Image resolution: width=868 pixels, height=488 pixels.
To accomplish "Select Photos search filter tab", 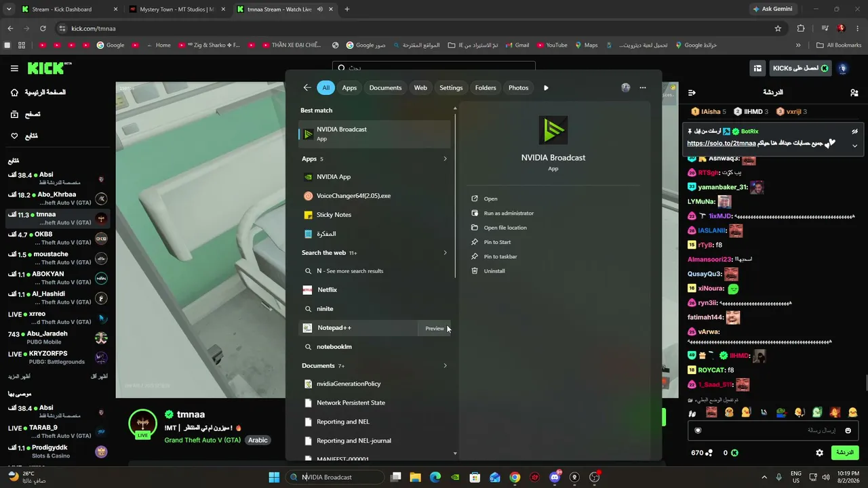I will coord(518,87).
